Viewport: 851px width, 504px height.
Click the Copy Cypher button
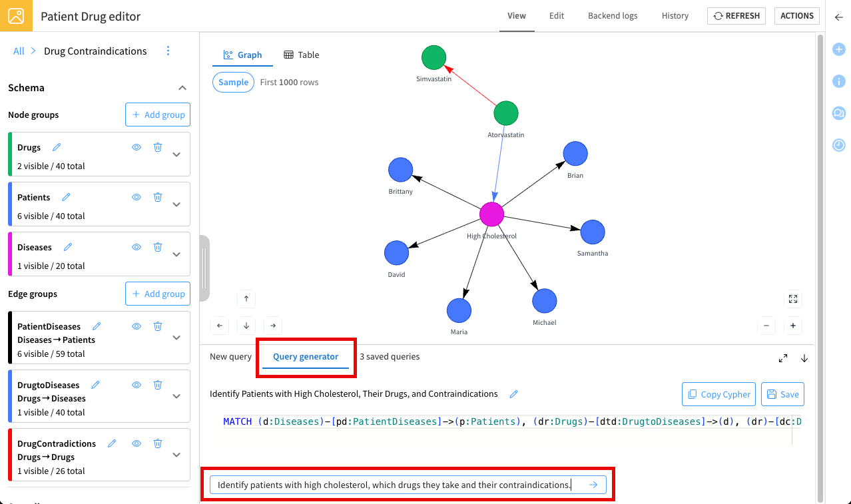click(x=718, y=394)
